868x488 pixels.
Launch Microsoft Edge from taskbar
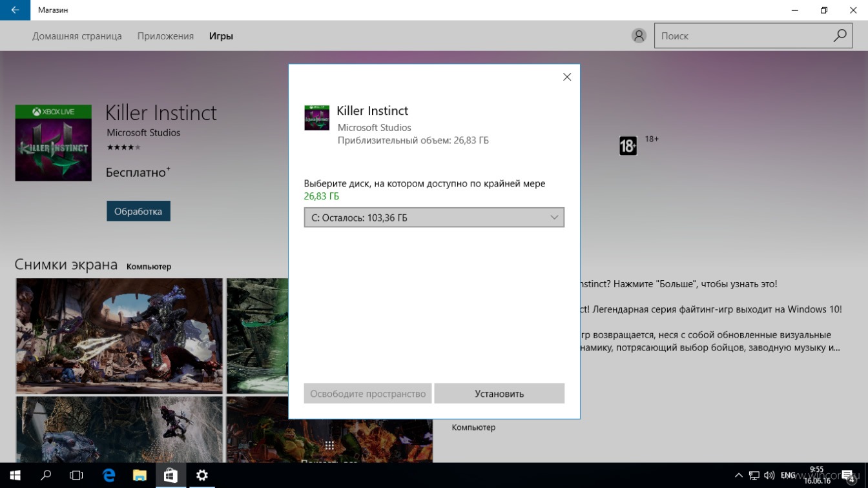(x=108, y=476)
